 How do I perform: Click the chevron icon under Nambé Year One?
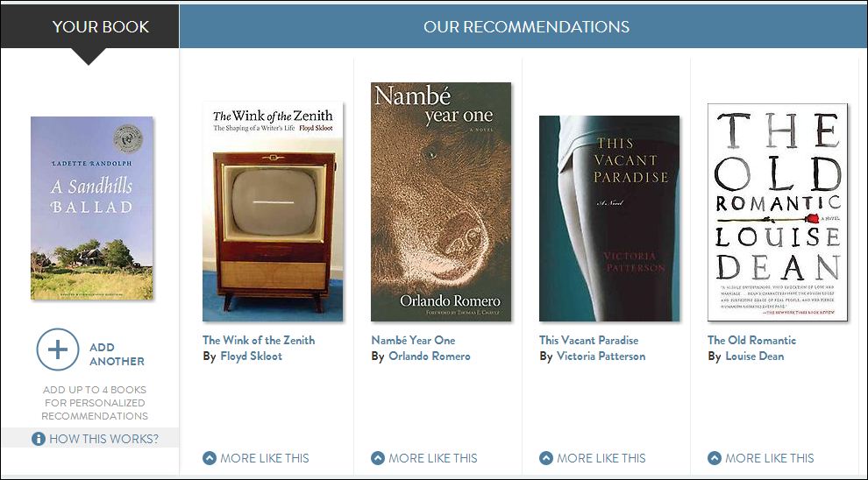(x=377, y=458)
